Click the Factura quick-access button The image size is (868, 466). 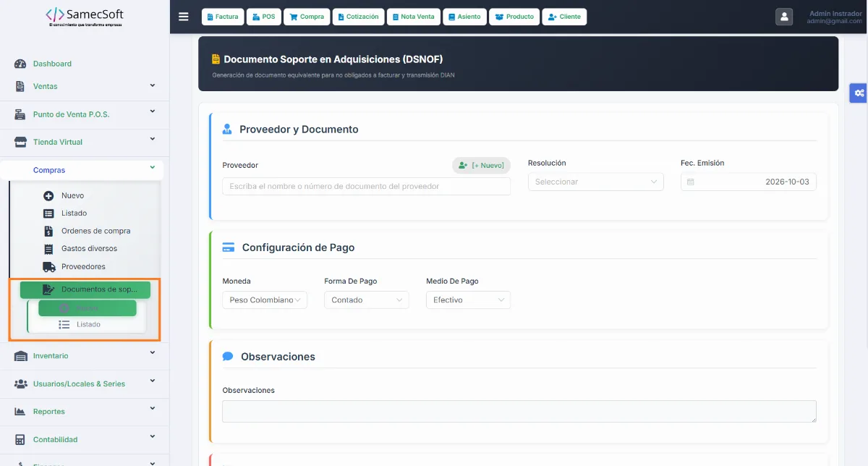pyautogui.click(x=221, y=17)
